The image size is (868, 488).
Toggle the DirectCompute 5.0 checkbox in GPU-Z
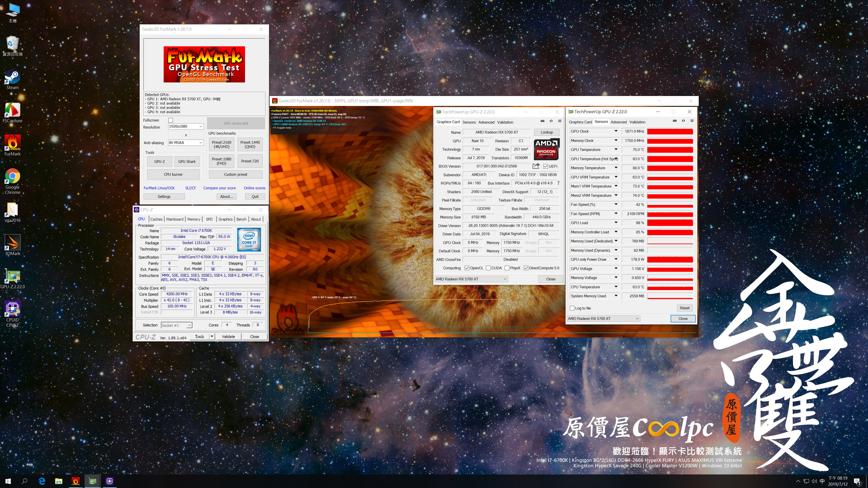(526, 268)
